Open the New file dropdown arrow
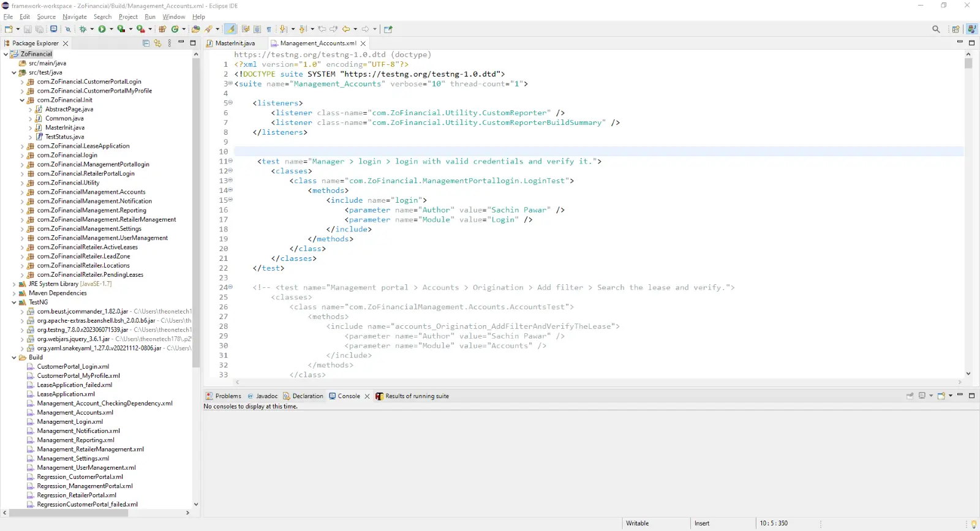Image resolution: width=980 pixels, height=531 pixels. 18,29
